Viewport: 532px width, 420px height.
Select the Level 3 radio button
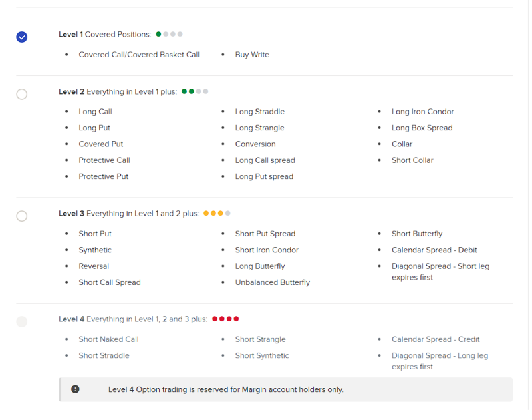pyautogui.click(x=22, y=216)
